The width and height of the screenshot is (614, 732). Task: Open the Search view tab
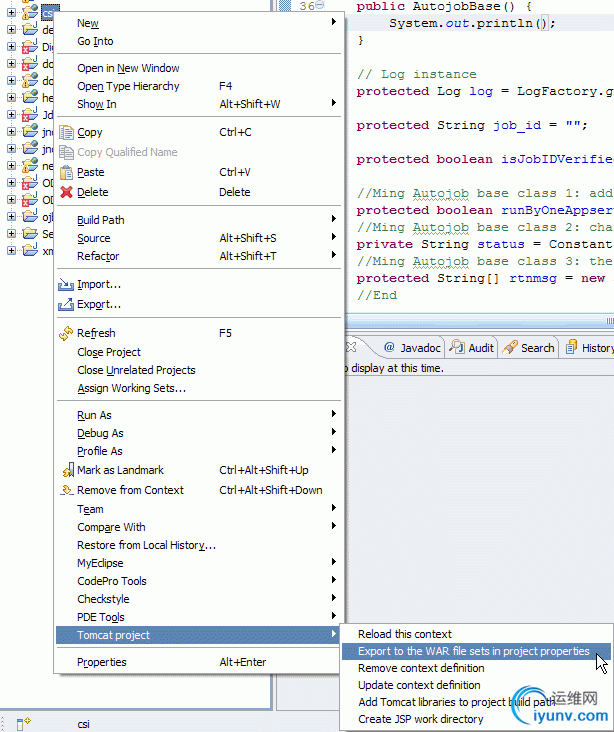(528, 348)
